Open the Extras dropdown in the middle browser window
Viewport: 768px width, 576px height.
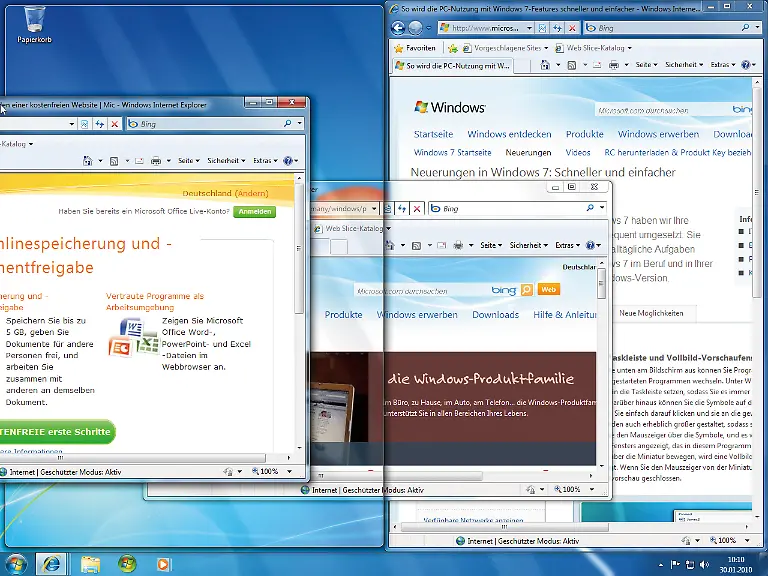tap(567, 245)
